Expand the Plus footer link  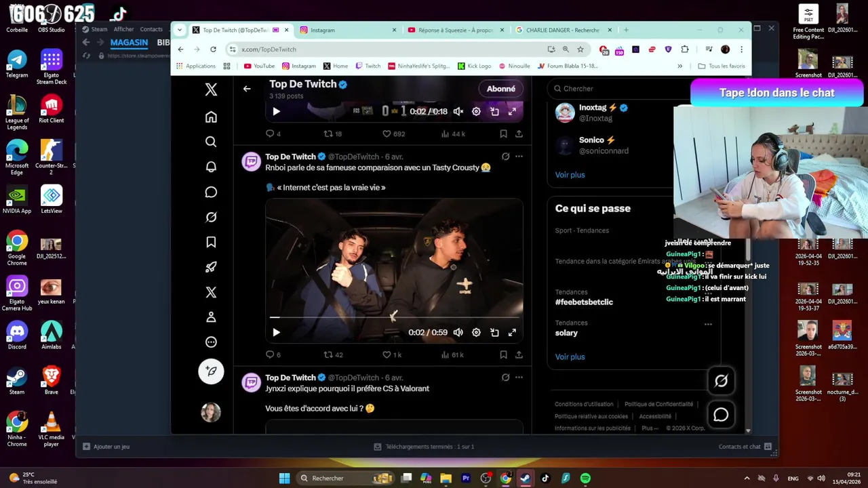650,428
